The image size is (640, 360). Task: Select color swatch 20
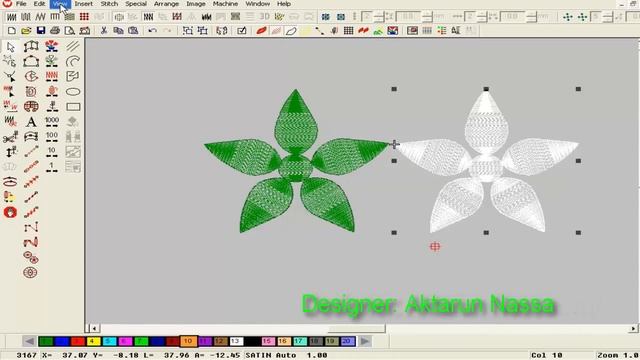(347, 341)
